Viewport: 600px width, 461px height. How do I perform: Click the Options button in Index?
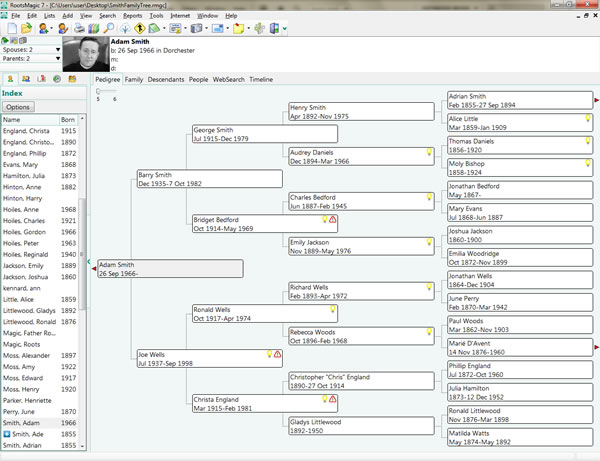(x=18, y=107)
